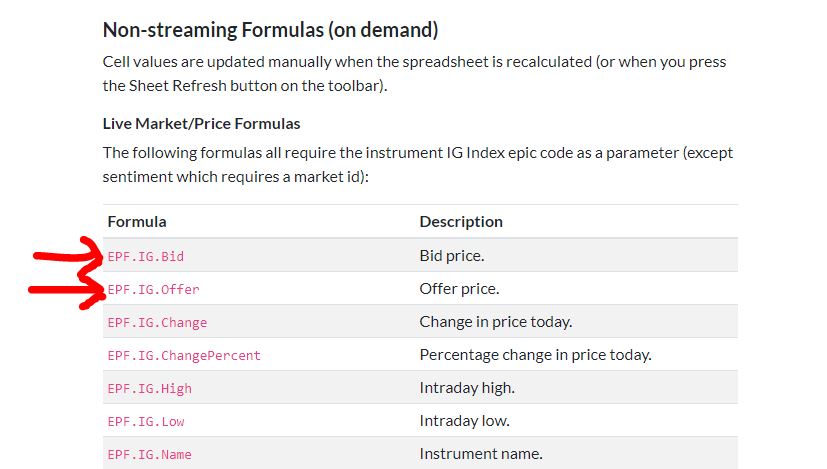Click the EPF.IG.Bid formula code

click(x=146, y=256)
